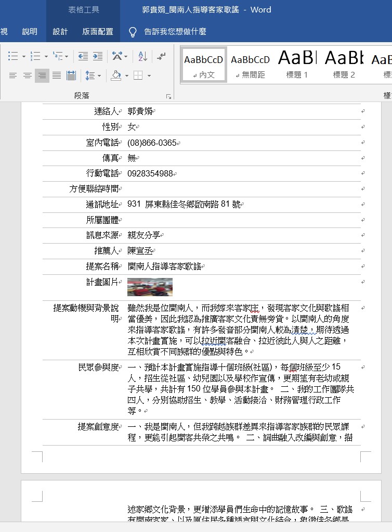Screen dimensions: 392x532
Task: Open the shading color dropdown arrow
Action: 127,75
